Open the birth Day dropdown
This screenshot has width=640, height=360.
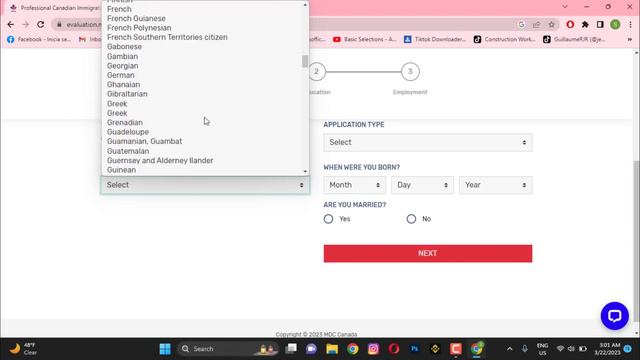click(x=422, y=185)
